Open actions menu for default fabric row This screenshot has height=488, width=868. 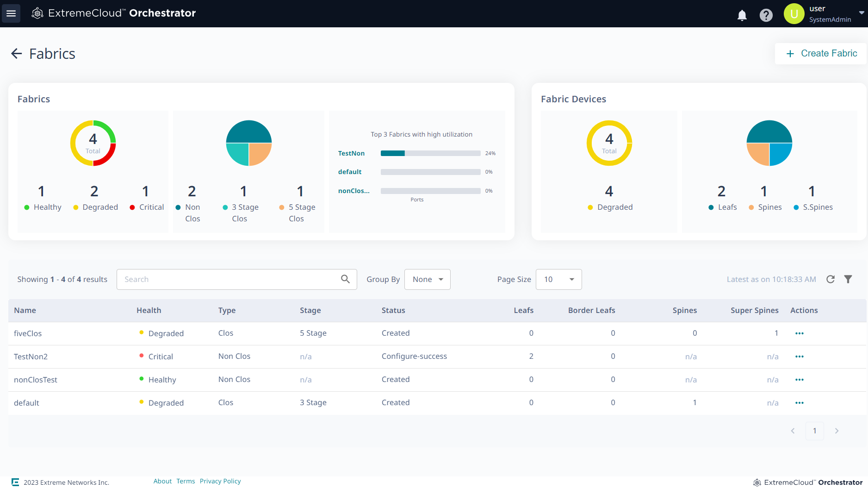[x=799, y=403]
